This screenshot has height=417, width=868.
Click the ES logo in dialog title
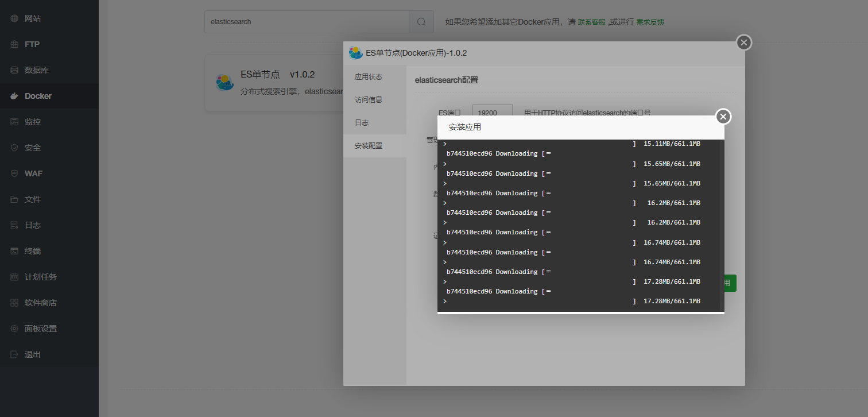point(355,53)
